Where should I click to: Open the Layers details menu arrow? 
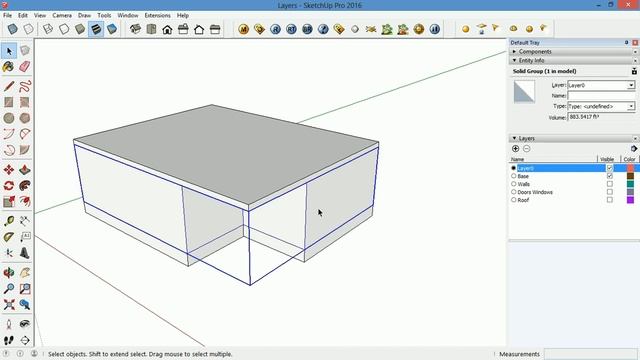pyautogui.click(x=633, y=149)
